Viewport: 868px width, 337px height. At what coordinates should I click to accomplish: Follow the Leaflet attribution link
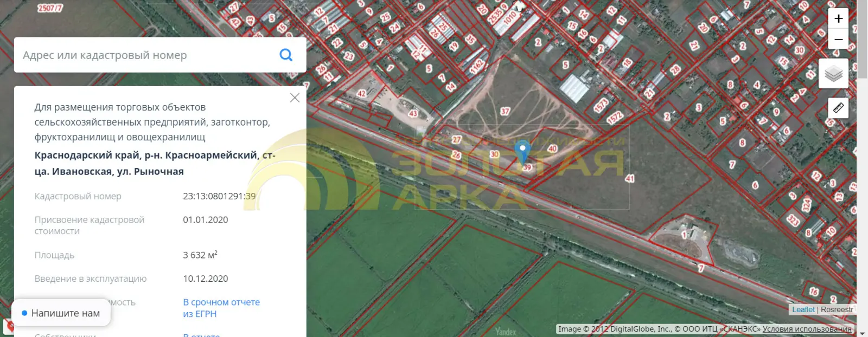(803, 309)
